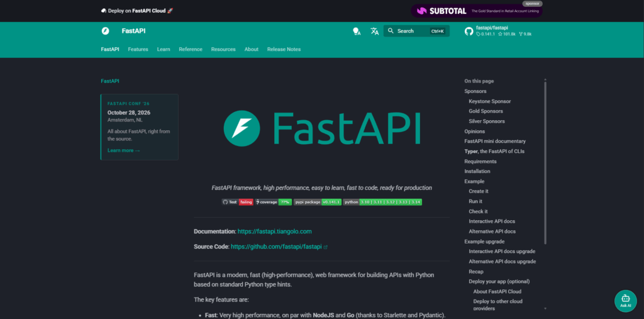
Task: Select the FastAPI navigation tab
Action: click(x=110, y=49)
